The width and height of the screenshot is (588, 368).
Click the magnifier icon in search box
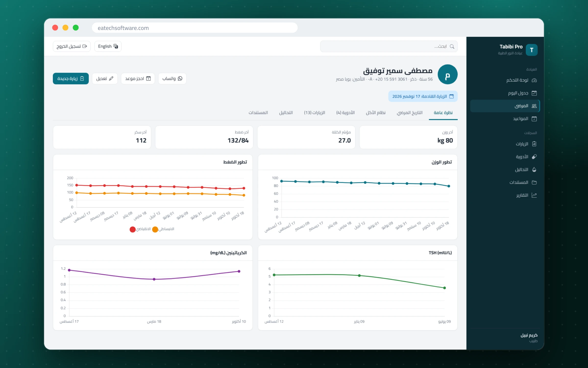tap(452, 46)
